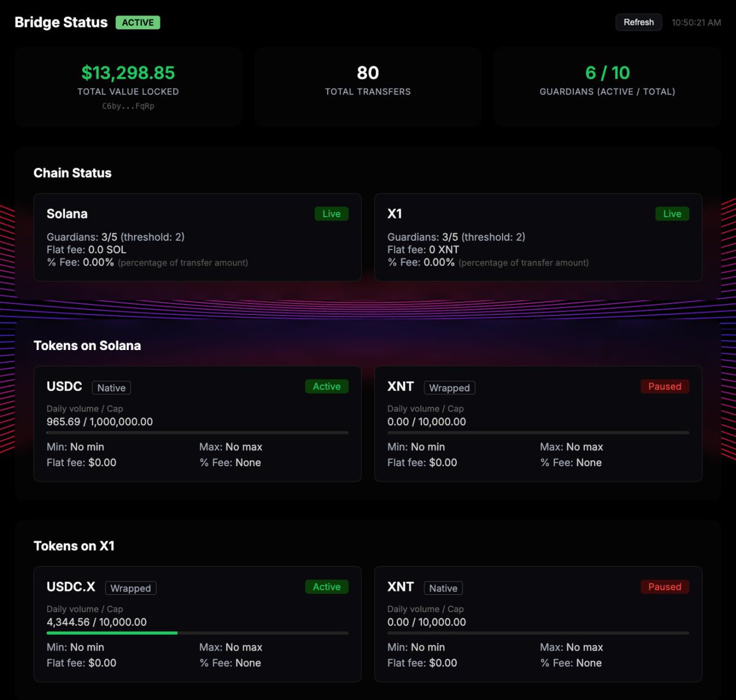Image resolution: width=736 pixels, height=700 pixels.
Task: Click the Live badge on X1 chain card
Action: 672,214
